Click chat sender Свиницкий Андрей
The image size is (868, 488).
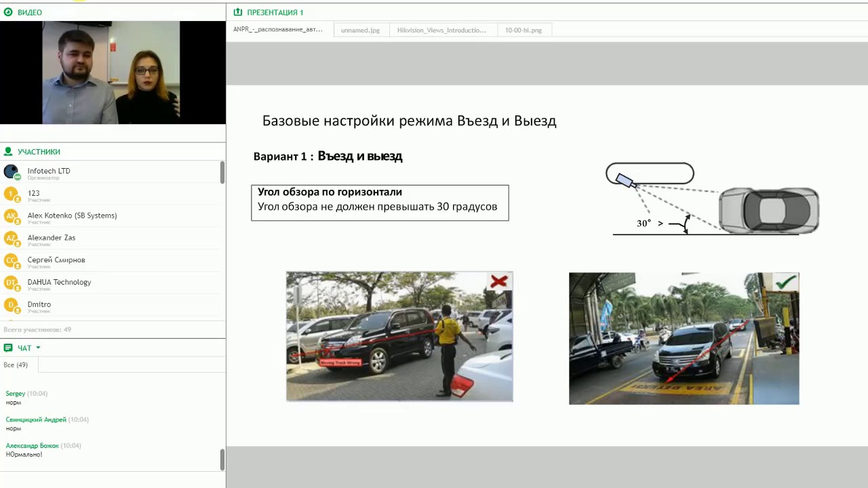[36, 420]
